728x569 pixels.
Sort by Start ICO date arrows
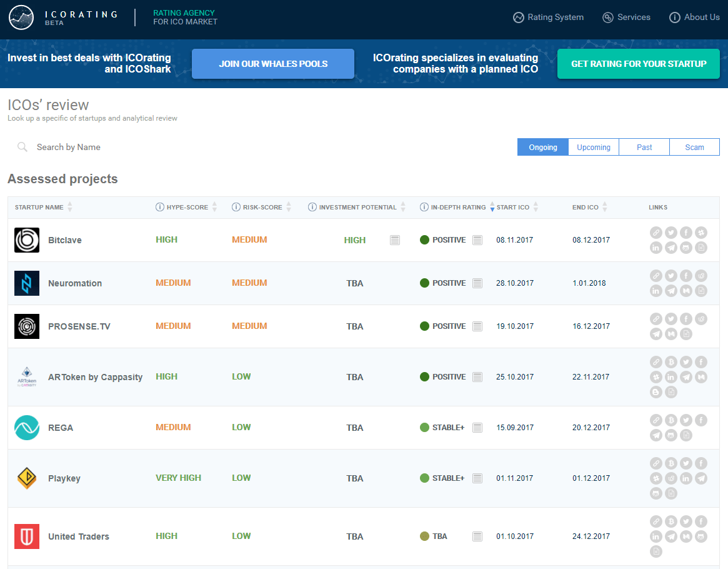pos(536,207)
